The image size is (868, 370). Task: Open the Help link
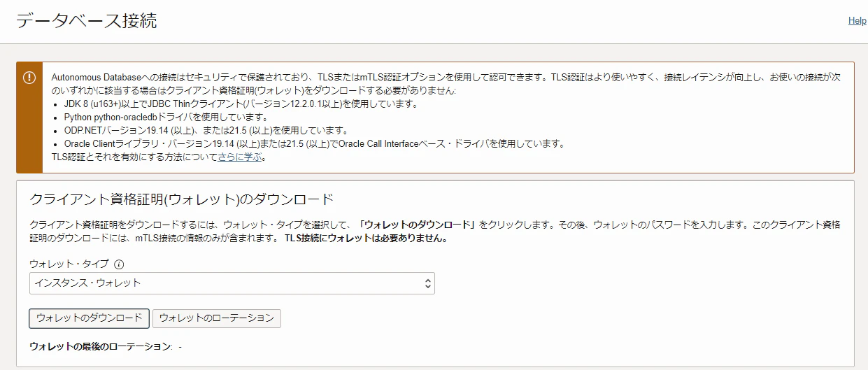(x=858, y=20)
